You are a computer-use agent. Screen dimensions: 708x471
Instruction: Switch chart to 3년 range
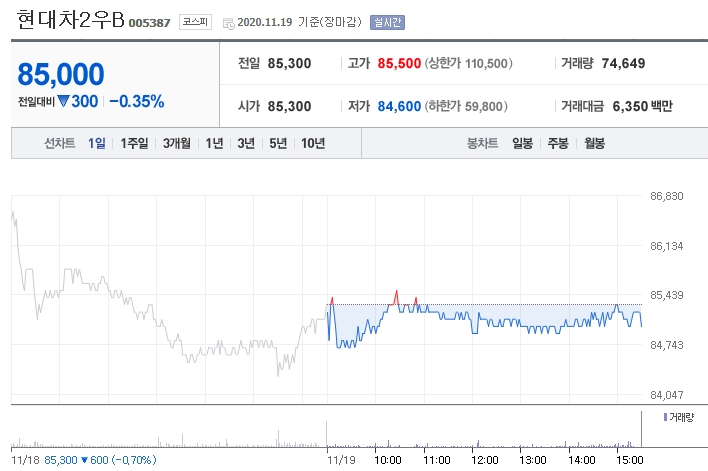246,143
